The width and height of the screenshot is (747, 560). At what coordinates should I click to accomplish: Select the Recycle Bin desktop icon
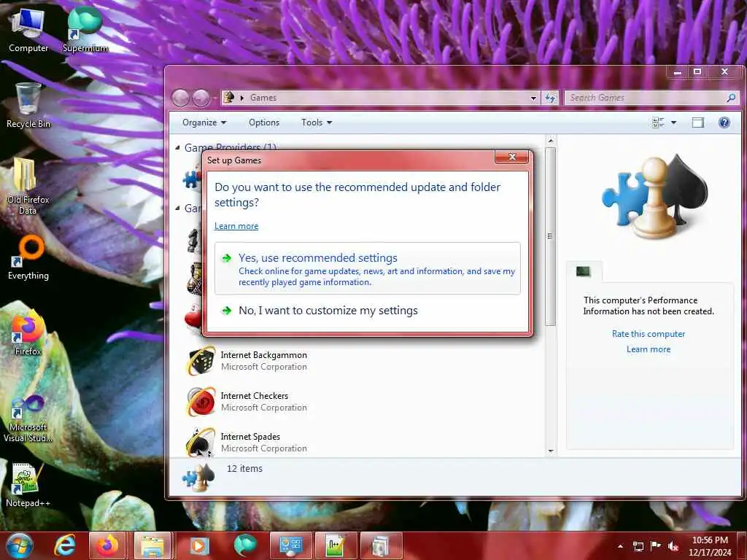28,106
